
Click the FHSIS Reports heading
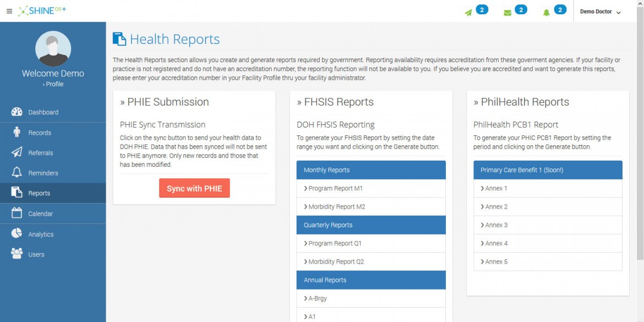point(335,102)
